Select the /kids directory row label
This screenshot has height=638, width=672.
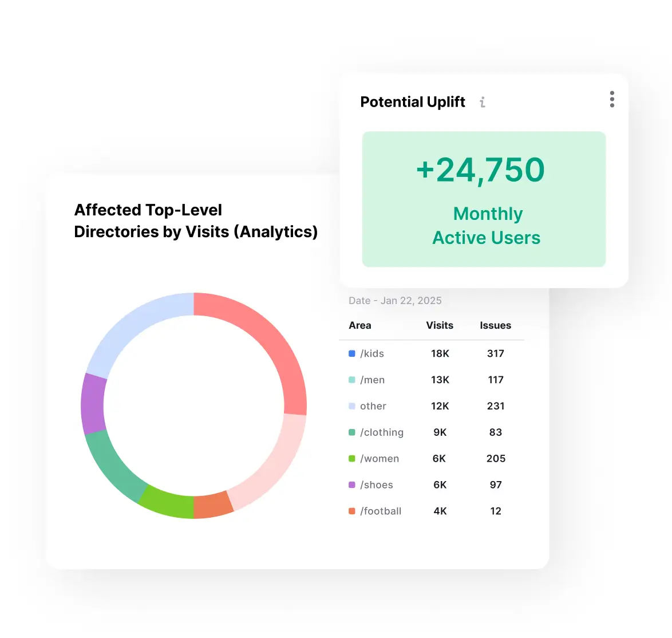point(372,353)
